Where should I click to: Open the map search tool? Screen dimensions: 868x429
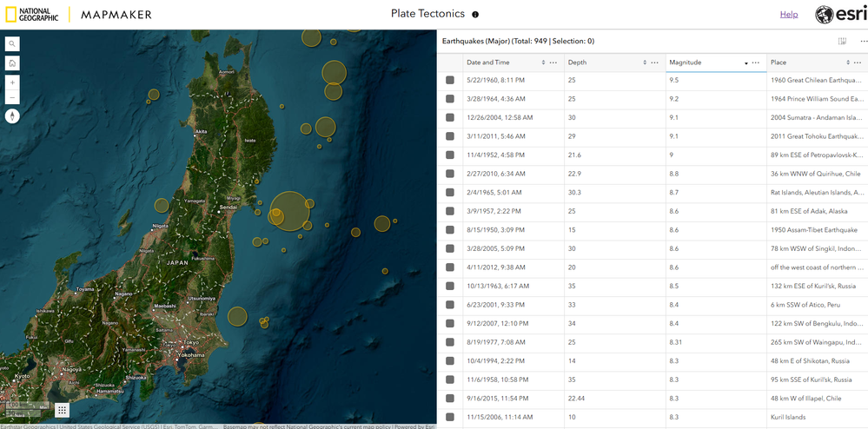13,44
